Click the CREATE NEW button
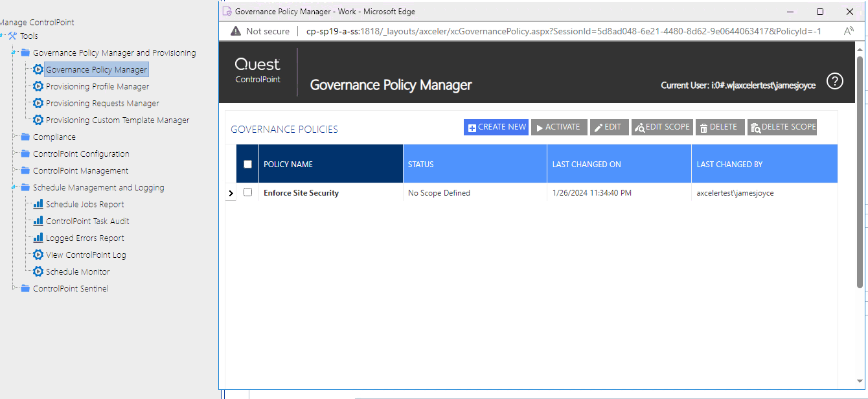Image resolution: width=868 pixels, height=399 pixels. (x=496, y=127)
